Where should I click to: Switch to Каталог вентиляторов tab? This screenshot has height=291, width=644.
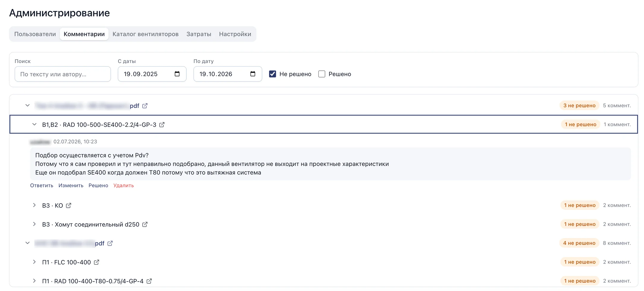(145, 34)
